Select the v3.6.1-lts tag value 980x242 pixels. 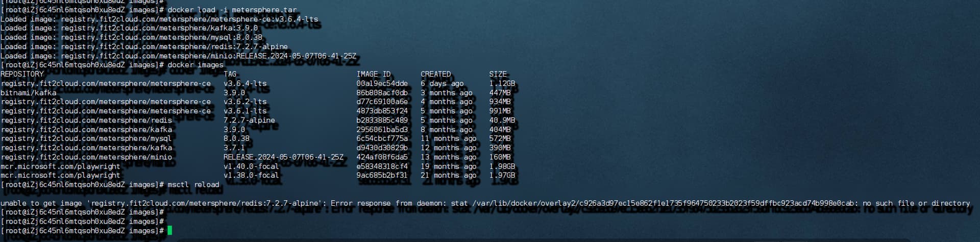pyautogui.click(x=245, y=111)
